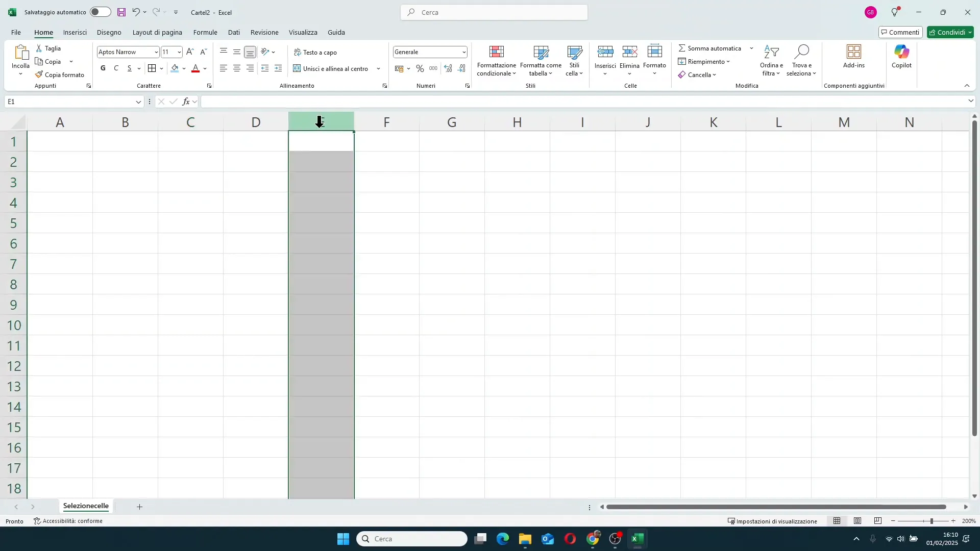Collapse the ribbon with the chevron
Screen dimensions: 980x551
point(967,86)
